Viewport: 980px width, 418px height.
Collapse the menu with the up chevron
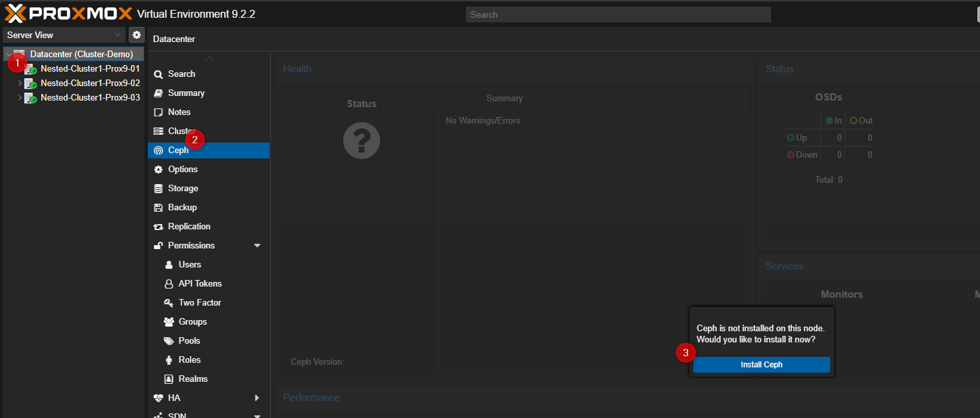[x=209, y=59]
